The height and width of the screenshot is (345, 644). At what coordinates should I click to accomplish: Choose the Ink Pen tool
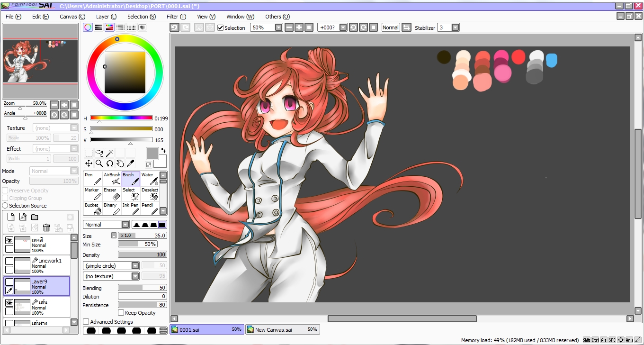[x=131, y=209]
